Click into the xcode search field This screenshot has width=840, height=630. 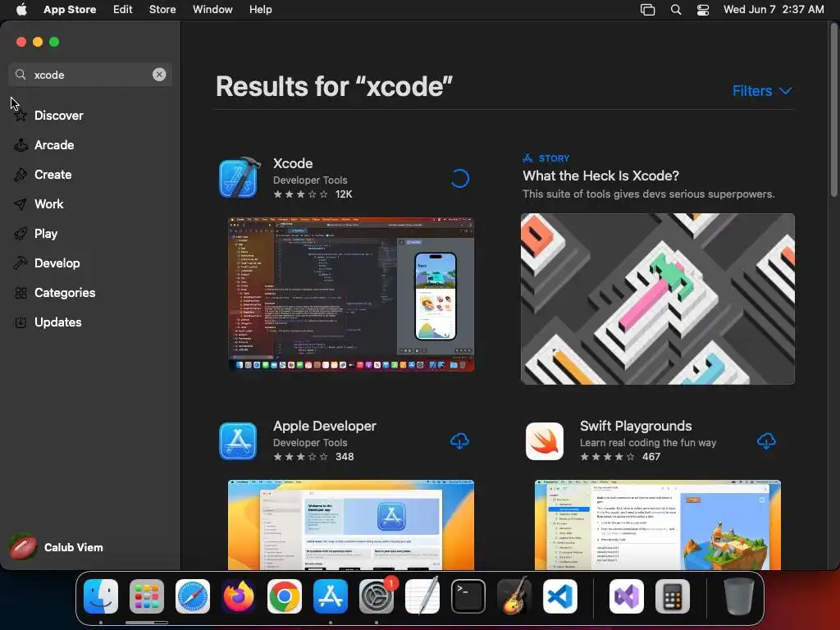90,75
